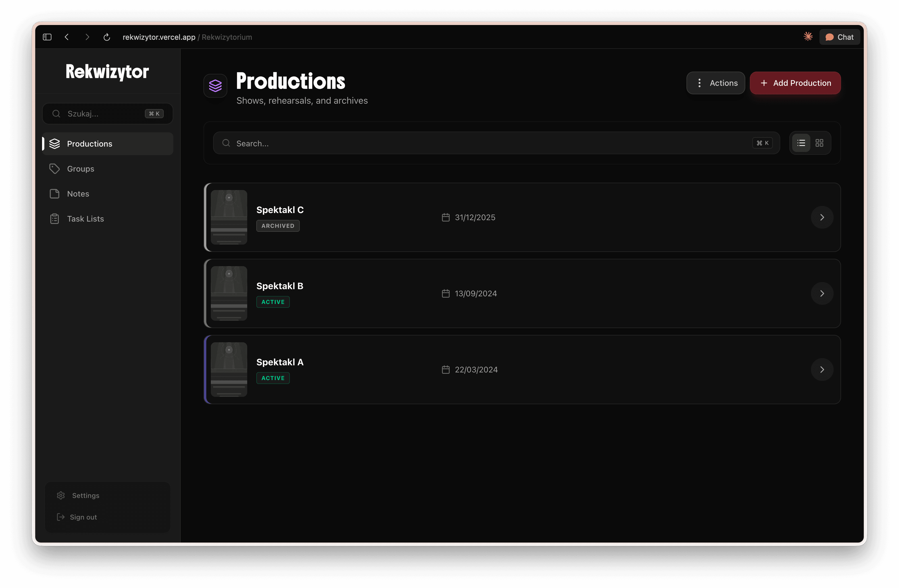Click the calendar icon beside 13/09/2024

pyautogui.click(x=446, y=293)
